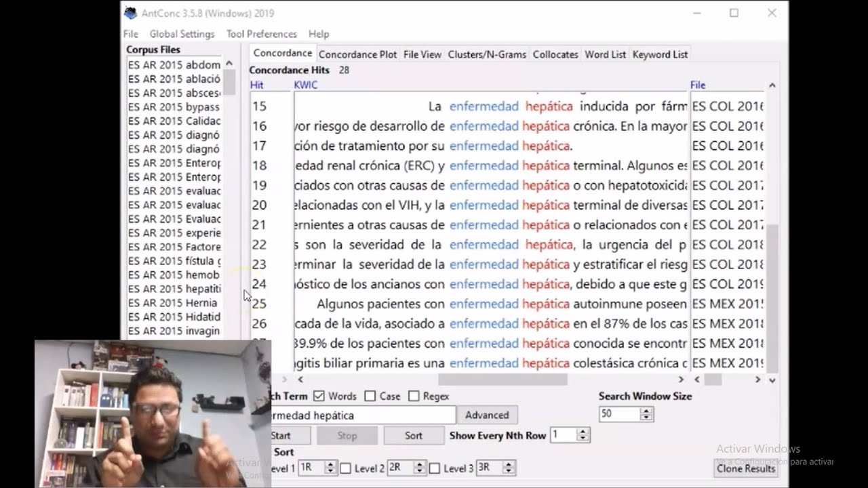
Task: Click the KWIC horizontal scroll right arrow
Action: tap(682, 380)
